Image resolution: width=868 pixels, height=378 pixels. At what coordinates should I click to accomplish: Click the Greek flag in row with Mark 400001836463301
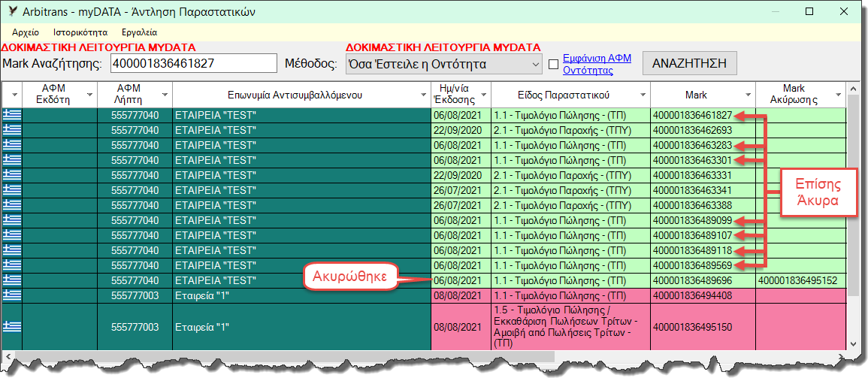[x=11, y=160]
